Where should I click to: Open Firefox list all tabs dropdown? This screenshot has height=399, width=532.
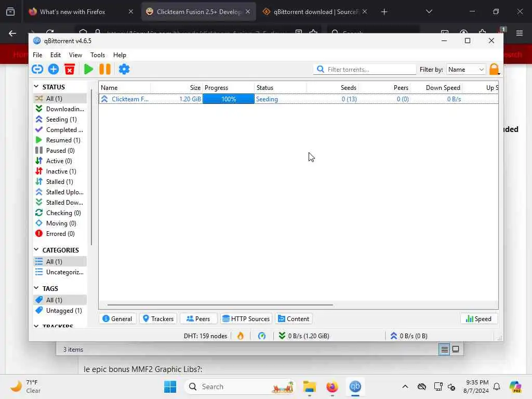429,12
